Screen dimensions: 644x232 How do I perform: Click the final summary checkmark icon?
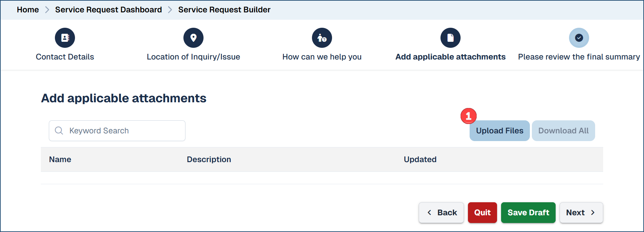579,38
